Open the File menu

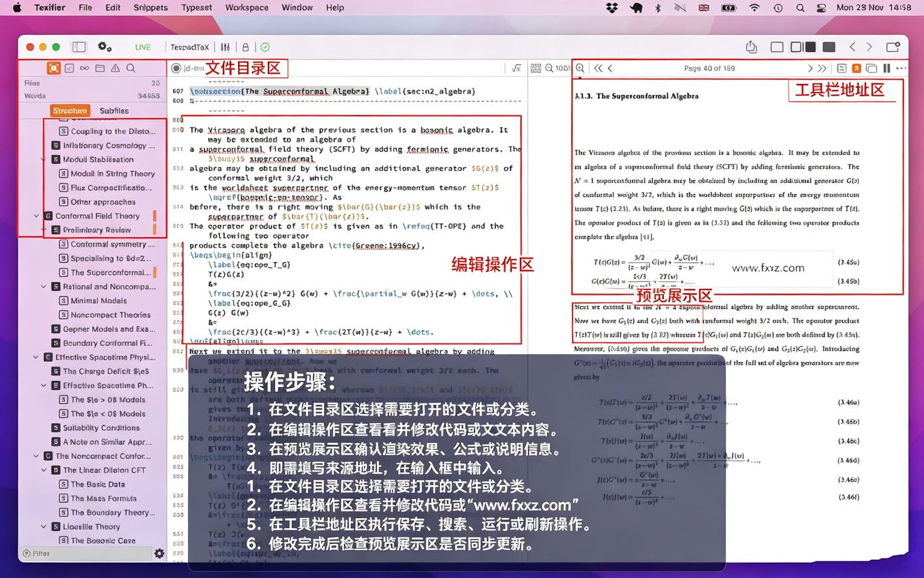[85, 7]
